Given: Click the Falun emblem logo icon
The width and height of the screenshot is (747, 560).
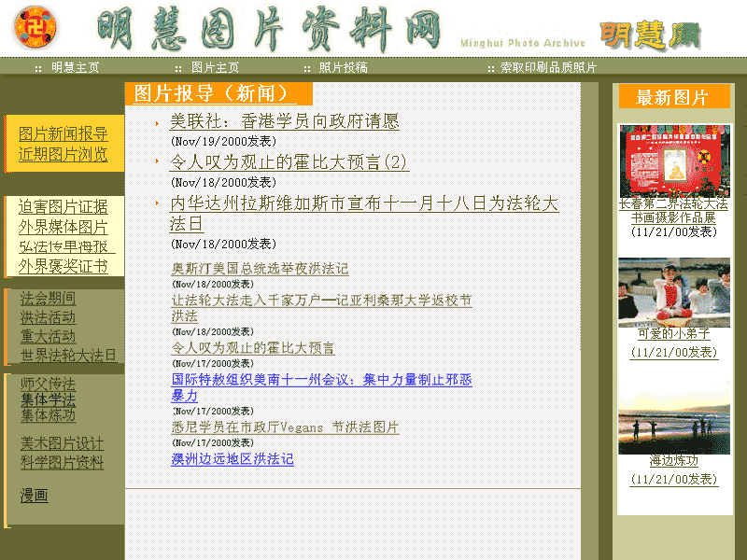Looking at the screenshot, I should coord(35,28).
